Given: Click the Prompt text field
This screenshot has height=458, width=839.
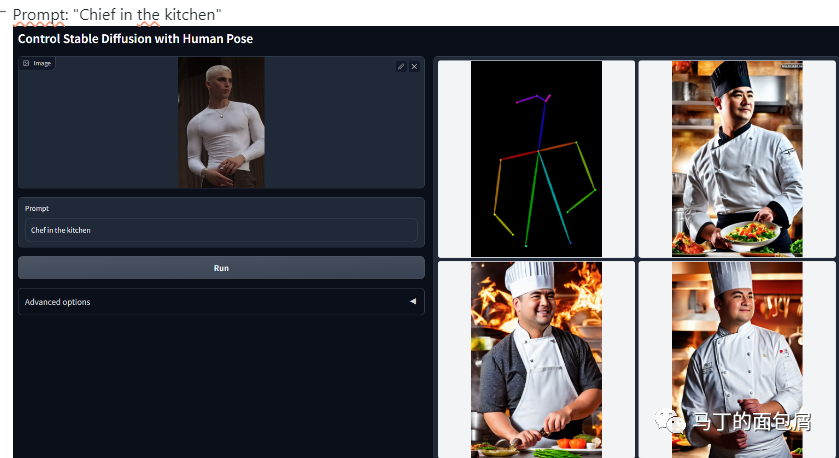Looking at the screenshot, I should (222, 230).
